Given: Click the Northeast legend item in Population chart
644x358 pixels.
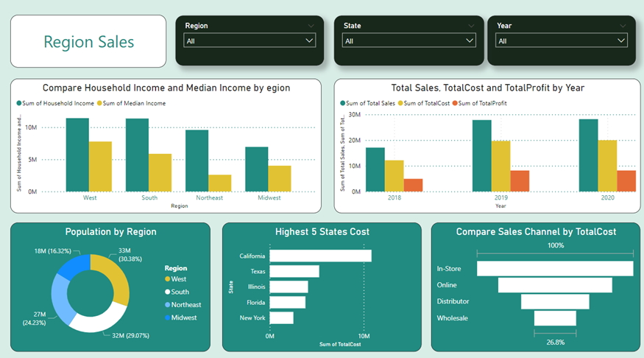Looking at the screenshot, I should click(185, 305).
